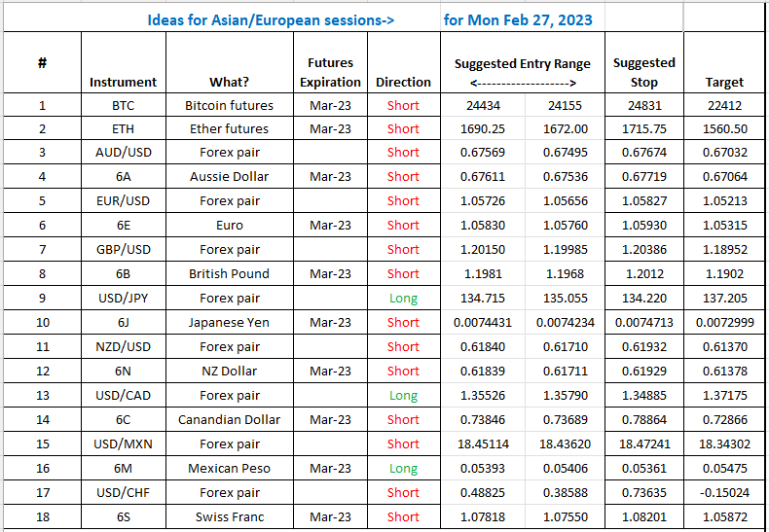Viewport: 769px width, 532px height.
Task: Click the 'Instrument' column header
Action: pyautogui.click(x=123, y=83)
